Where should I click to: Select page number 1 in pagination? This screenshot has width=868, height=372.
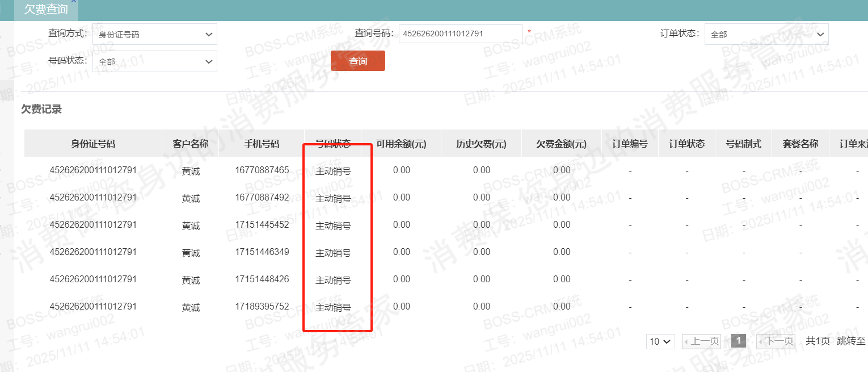click(738, 341)
